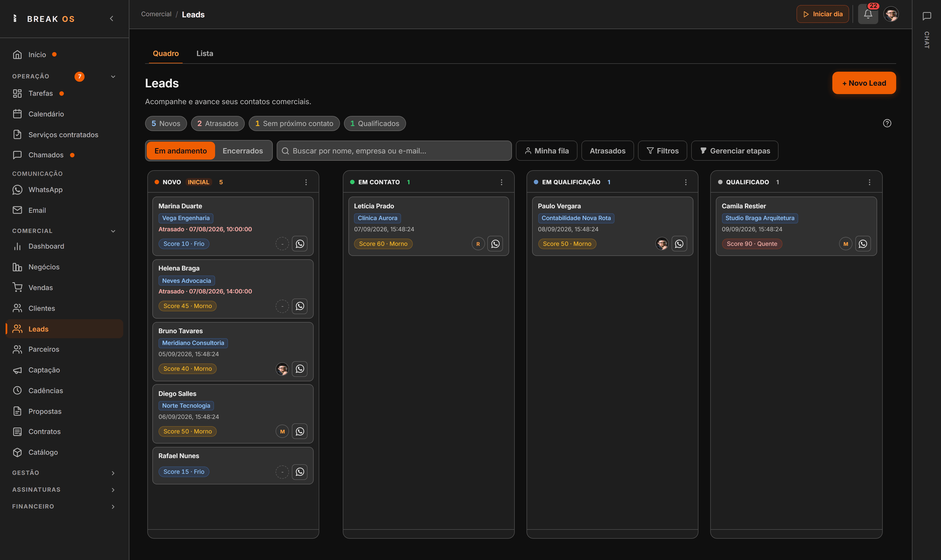The width and height of the screenshot is (941, 560).
Task: Collapse the OPERAÇÃO sidebar section
Action: click(113, 77)
